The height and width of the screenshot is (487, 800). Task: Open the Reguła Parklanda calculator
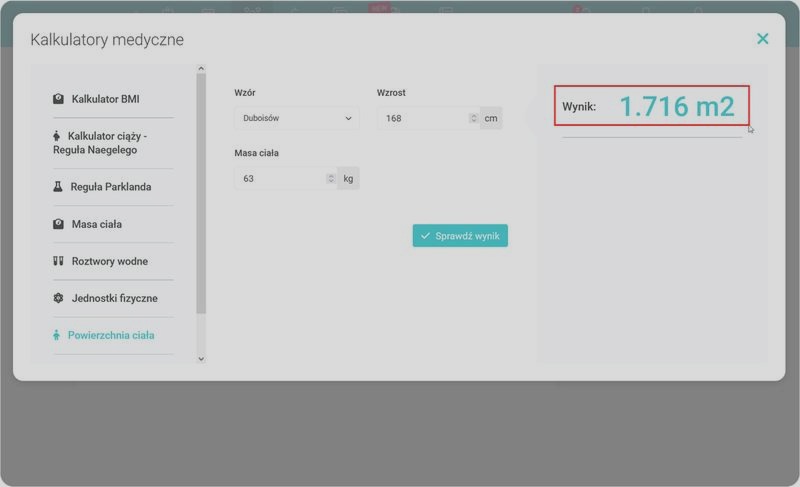pyautogui.click(x=113, y=187)
